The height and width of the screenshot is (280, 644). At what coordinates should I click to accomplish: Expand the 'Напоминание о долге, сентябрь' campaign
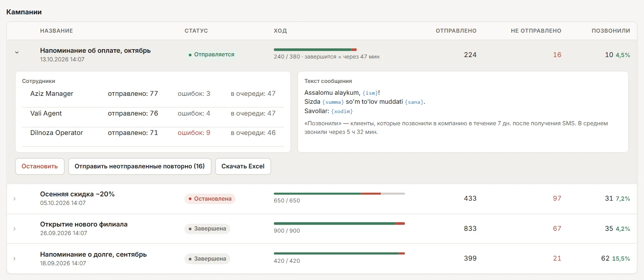click(x=14, y=258)
